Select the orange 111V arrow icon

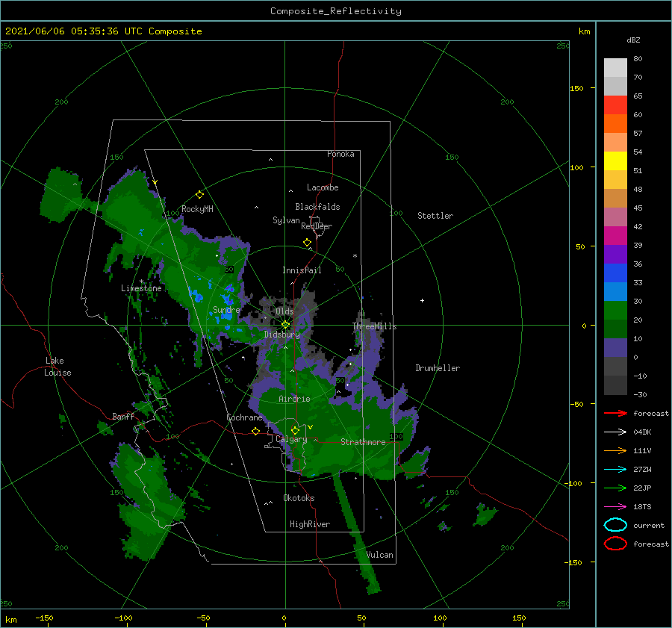tap(615, 450)
